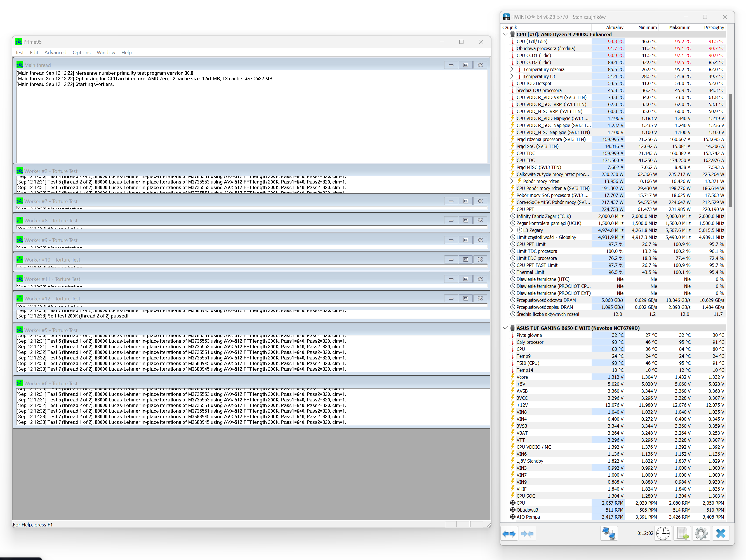Image resolution: width=746 pixels, height=560 pixels.
Task: Expand the L3 Zegary clocks entry
Action: 512,230
